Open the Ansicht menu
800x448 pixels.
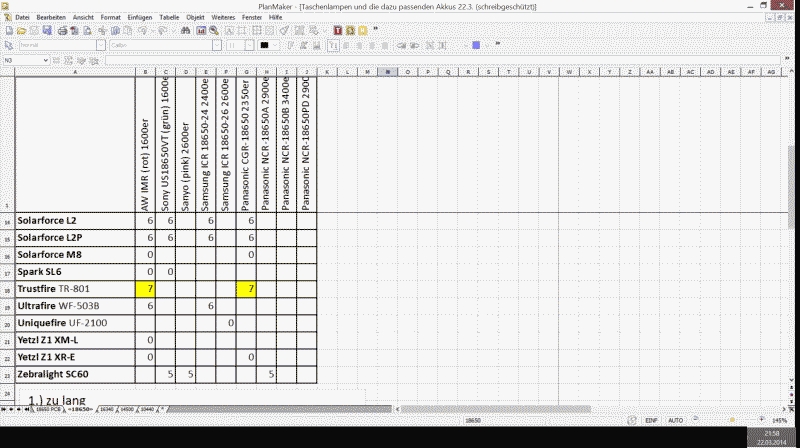(83, 17)
